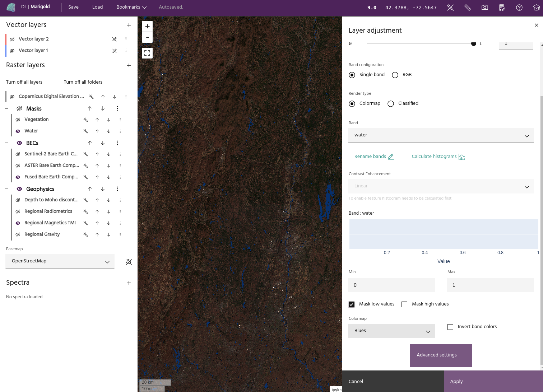Click the Load menu item
Viewport: 543px width, 392px height.
(97, 7)
